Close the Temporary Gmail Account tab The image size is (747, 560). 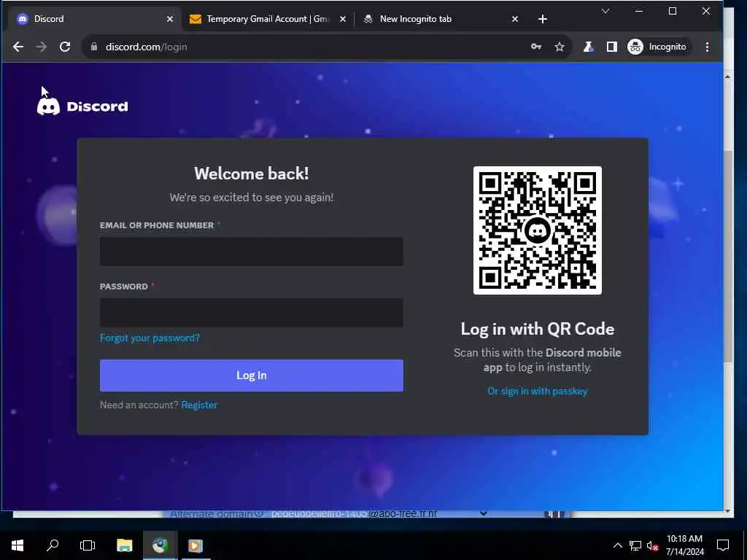coord(343,19)
